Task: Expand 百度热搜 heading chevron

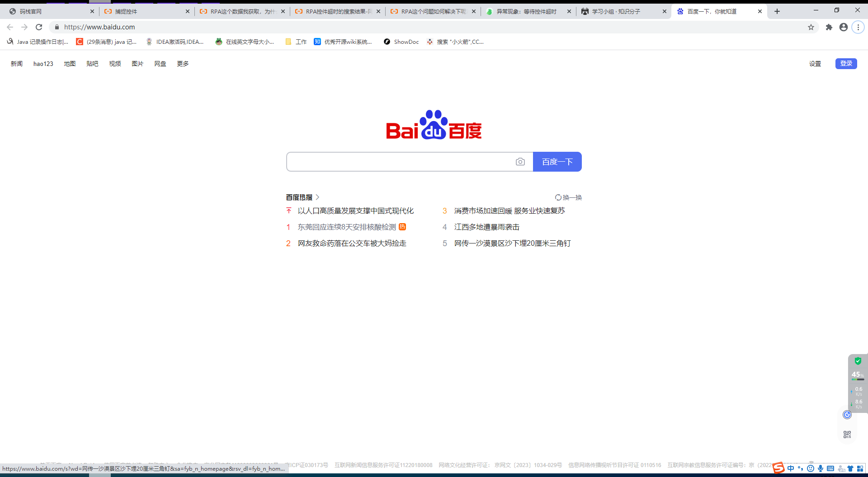Action: click(x=317, y=197)
